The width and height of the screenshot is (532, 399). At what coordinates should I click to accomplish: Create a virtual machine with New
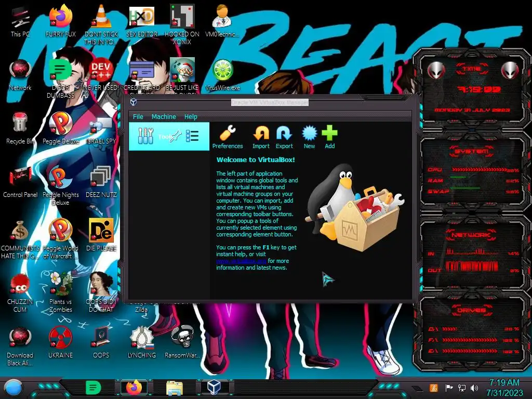309,137
